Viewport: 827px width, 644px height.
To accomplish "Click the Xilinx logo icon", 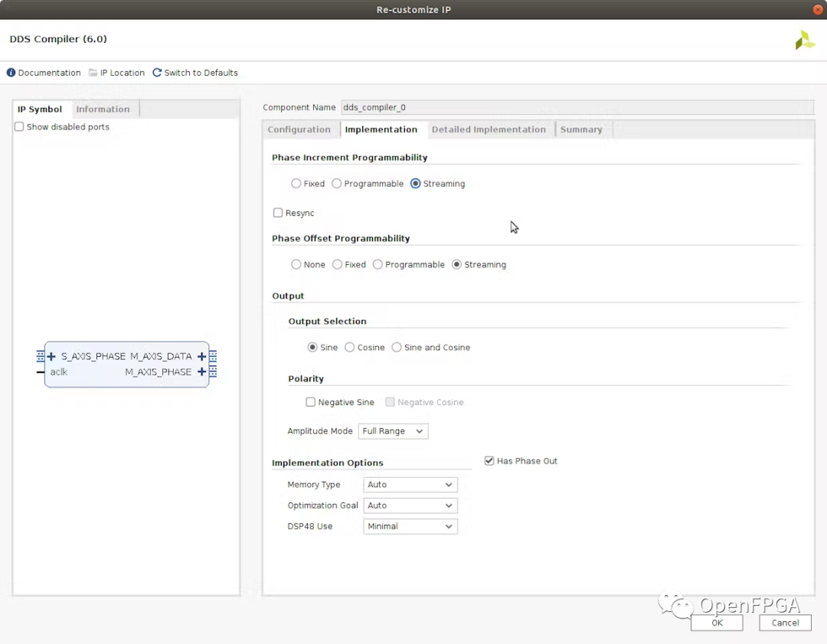I will pos(805,40).
